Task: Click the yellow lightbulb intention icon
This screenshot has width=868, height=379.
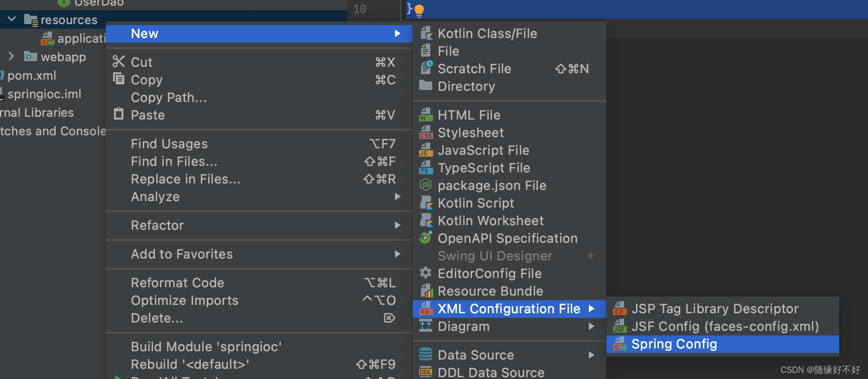Action: [x=419, y=10]
